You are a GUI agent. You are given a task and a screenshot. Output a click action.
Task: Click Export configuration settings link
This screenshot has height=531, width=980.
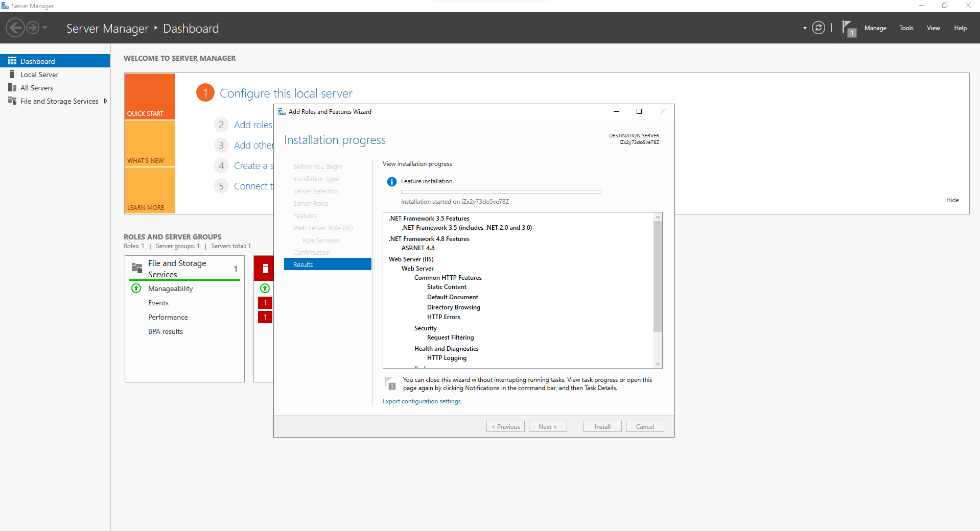click(422, 401)
